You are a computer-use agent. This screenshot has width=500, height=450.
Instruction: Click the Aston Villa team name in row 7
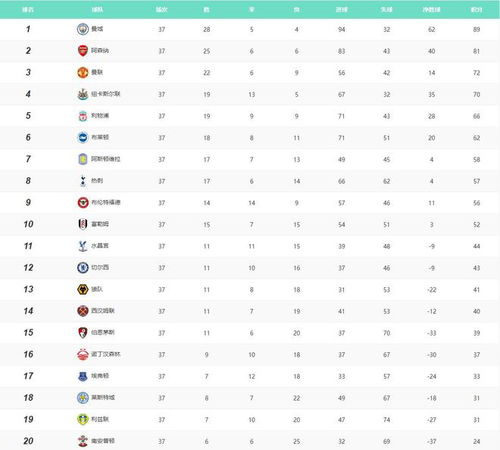(106, 159)
